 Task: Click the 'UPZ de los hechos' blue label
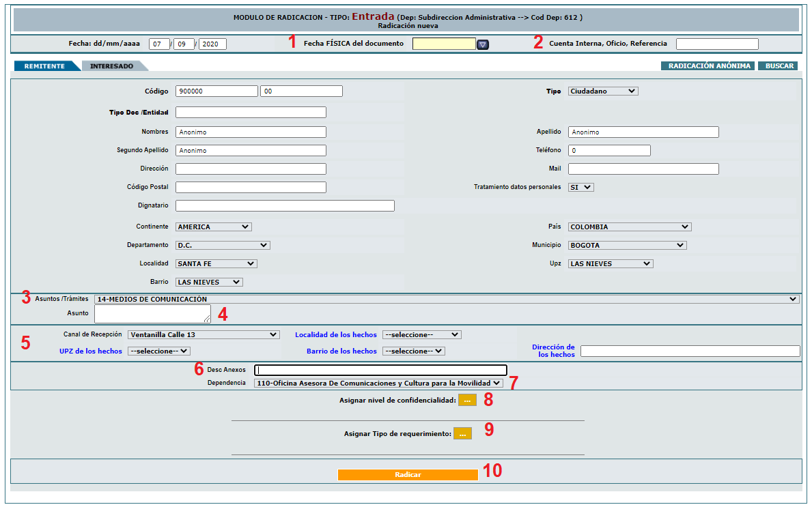(91, 351)
